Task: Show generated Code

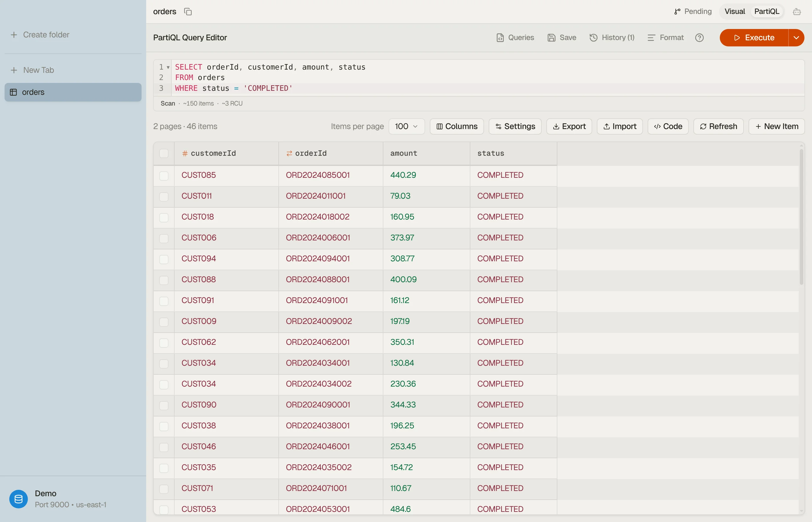Action: pos(668,126)
